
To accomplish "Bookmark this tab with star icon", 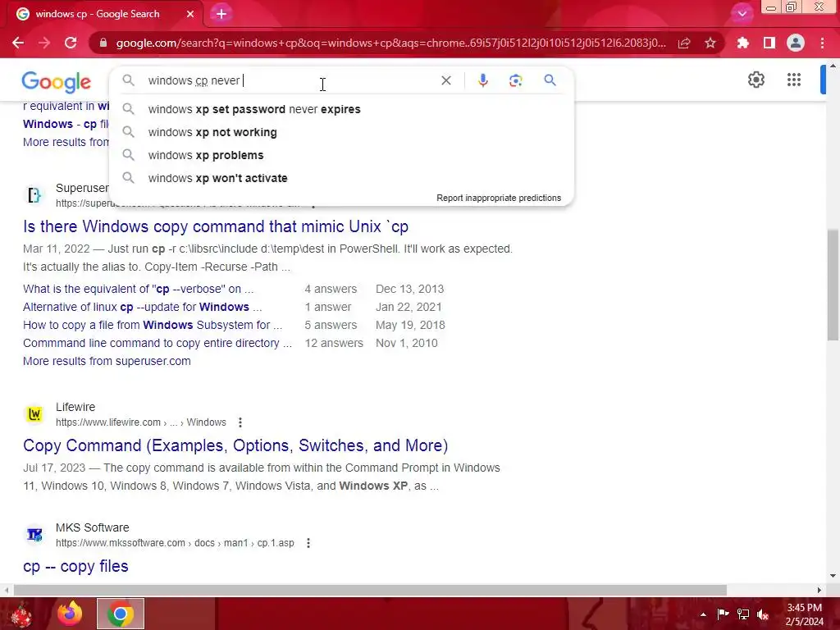I will pos(710,43).
